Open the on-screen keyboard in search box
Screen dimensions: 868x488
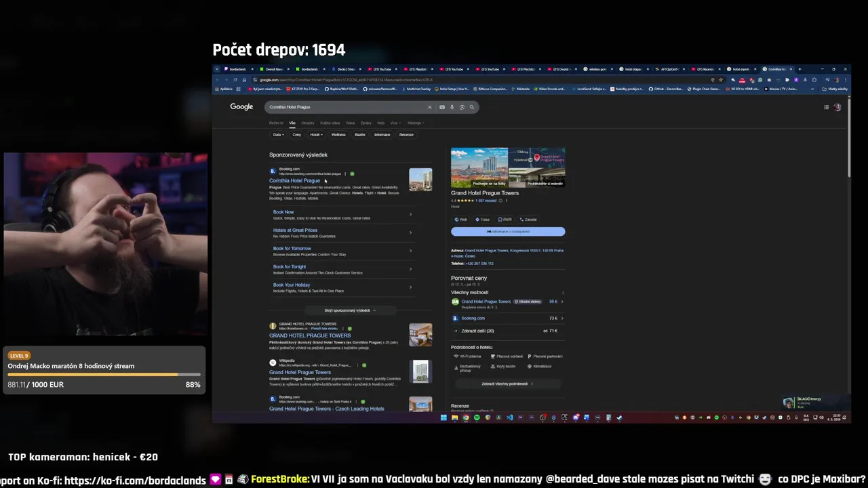click(442, 107)
